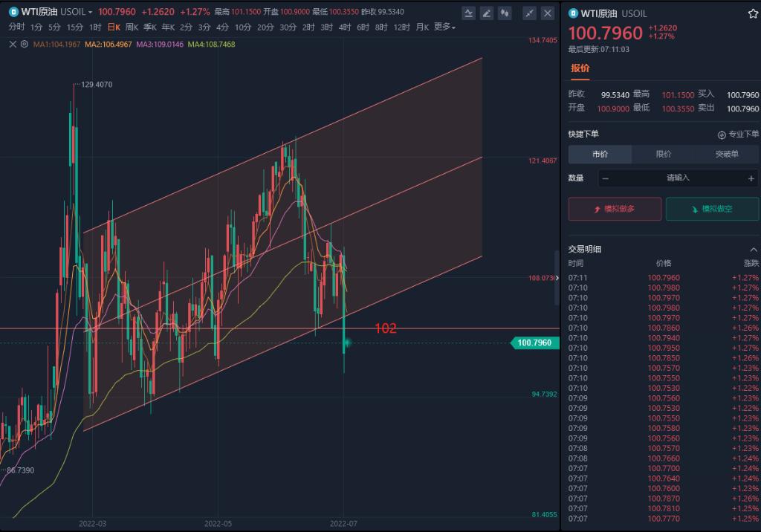
Task: Open MA indicator settings gear icon
Action: click(x=25, y=44)
